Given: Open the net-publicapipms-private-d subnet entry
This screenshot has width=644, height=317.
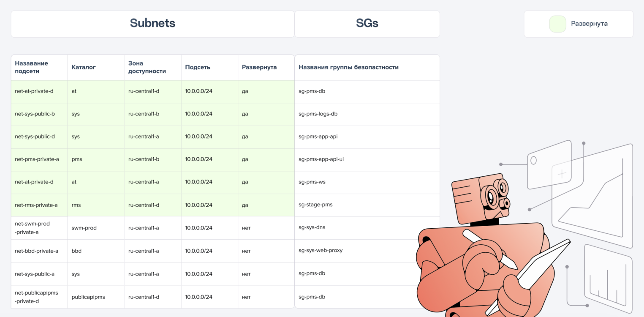Looking at the screenshot, I should click(36, 297).
